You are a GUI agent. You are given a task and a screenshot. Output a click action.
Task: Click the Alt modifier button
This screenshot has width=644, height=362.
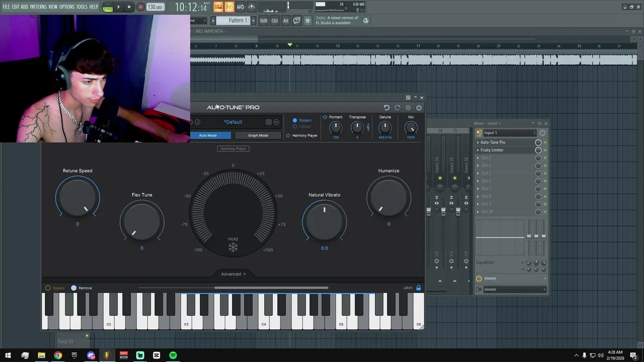click(x=286, y=21)
